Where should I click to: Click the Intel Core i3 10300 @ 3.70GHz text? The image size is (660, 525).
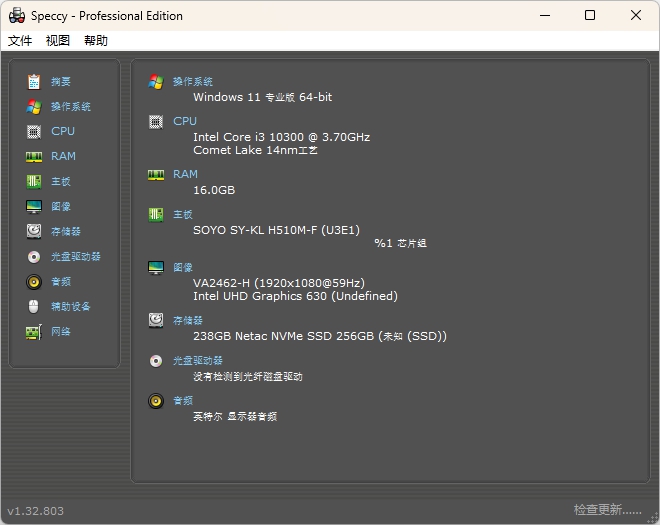coord(282,137)
